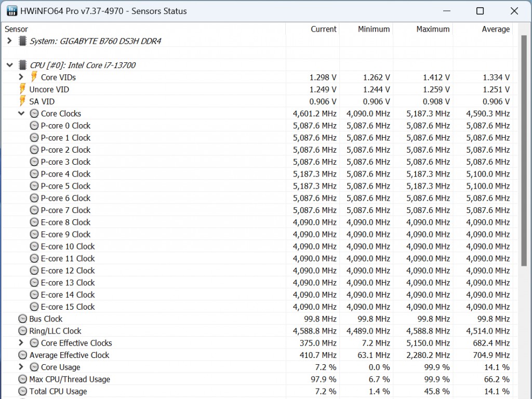The height and width of the screenshot is (399, 532).
Task: Click the Current column header
Action: coord(323,29)
